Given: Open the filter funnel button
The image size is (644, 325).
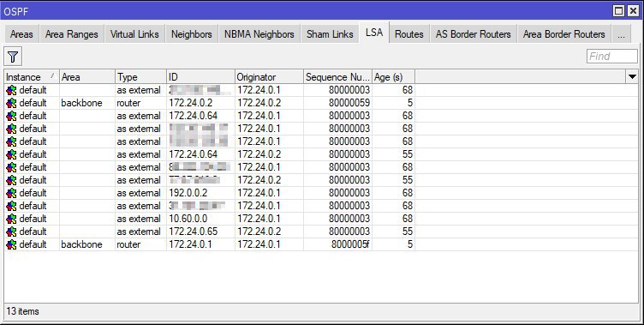Looking at the screenshot, I should tap(13, 57).
